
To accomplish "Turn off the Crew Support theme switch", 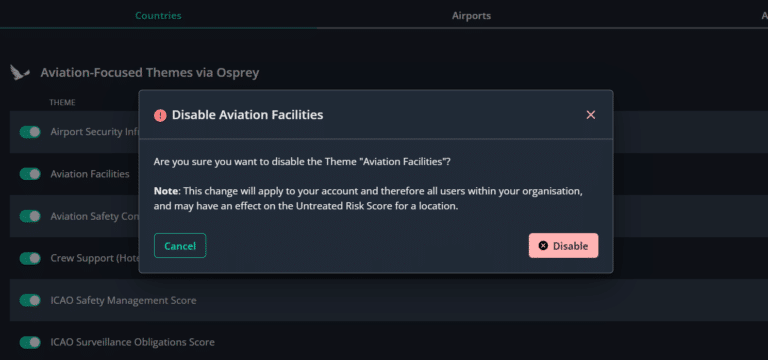I will [x=30, y=258].
